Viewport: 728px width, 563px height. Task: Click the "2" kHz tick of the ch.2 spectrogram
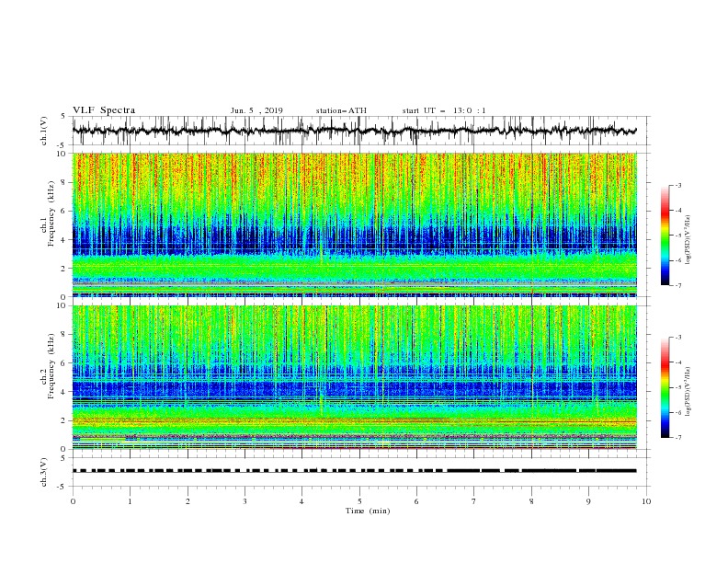click(63, 420)
